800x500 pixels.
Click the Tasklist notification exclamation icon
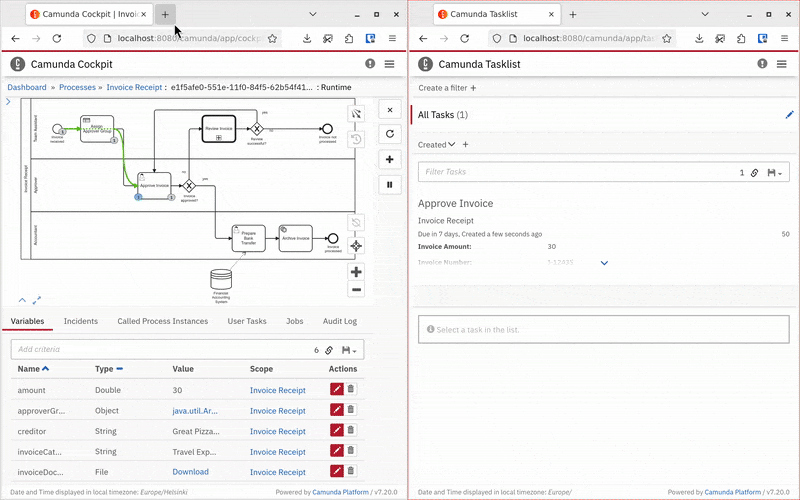(x=762, y=64)
